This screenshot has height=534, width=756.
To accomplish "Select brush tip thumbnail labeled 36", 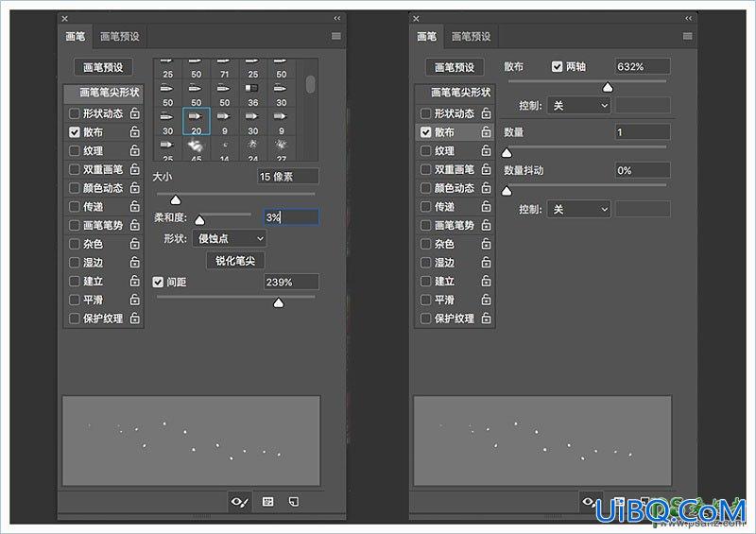I will (x=252, y=95).
